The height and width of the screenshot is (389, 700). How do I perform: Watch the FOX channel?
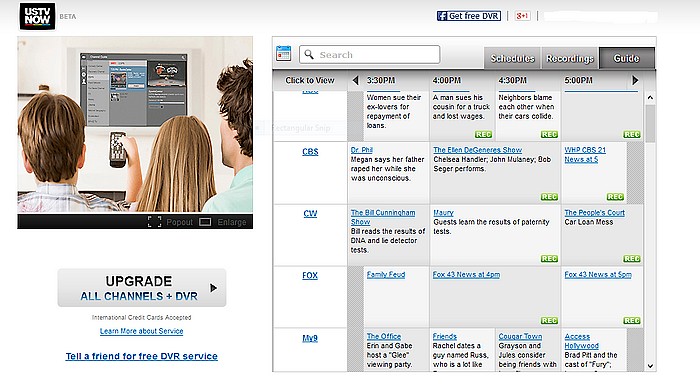tap(310, 276)
